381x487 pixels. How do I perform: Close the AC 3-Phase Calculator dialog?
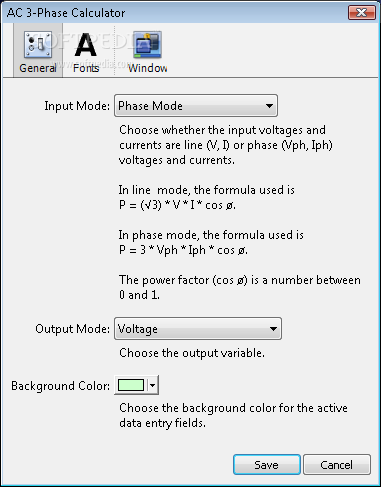point(362,13)
